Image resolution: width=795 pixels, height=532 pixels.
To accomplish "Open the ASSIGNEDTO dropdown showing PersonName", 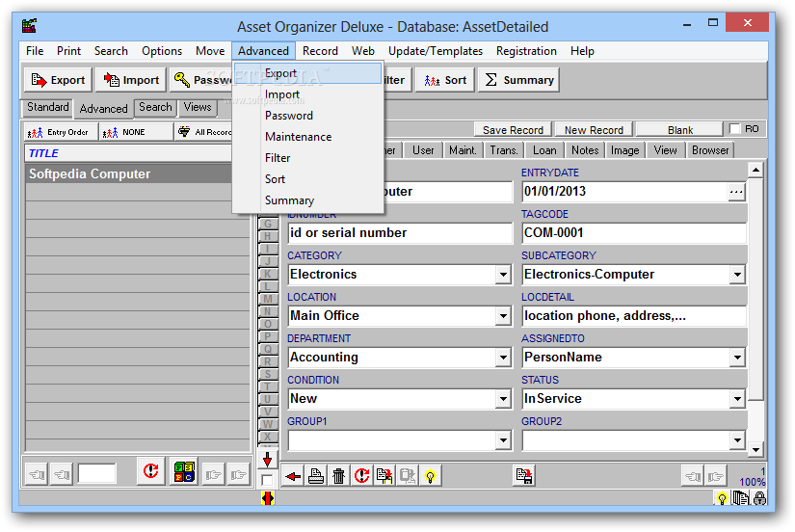I will click(x=737, y=359).
